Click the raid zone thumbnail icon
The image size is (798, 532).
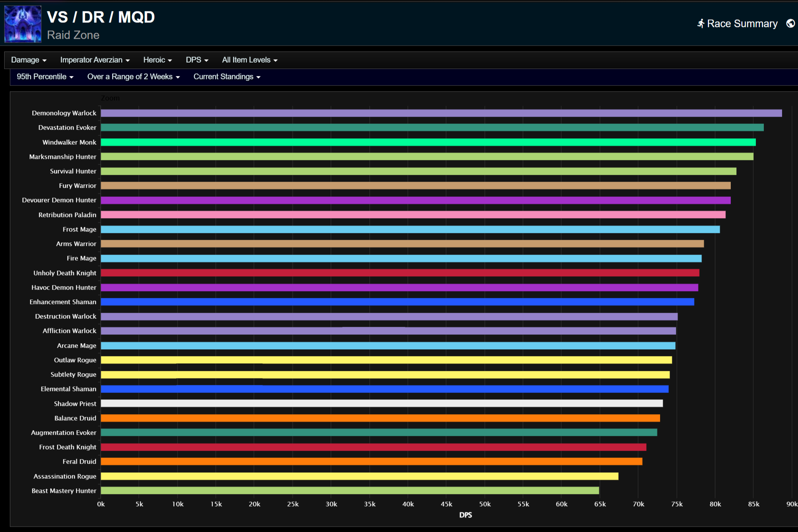[23, 24]
